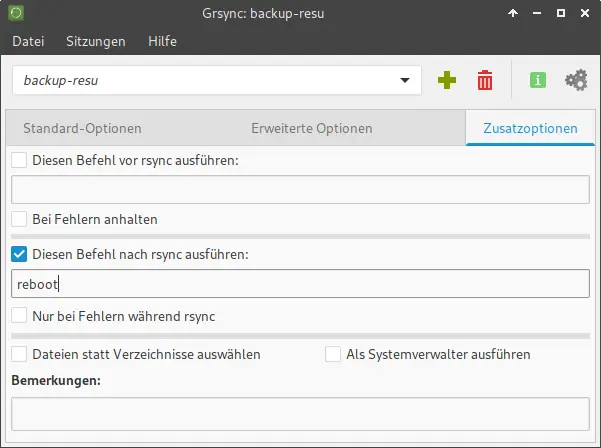Enable 'Diesen Befehl vor rsync ausführen' checkbox
This screenshot has width=601, height=448.
coord(19,160)
